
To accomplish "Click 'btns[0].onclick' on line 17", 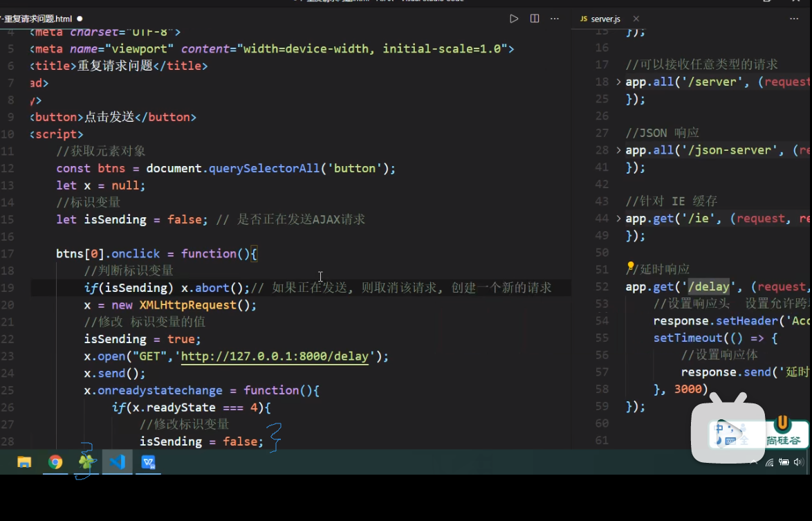I will pyautogui.click(x=108, y=254).
